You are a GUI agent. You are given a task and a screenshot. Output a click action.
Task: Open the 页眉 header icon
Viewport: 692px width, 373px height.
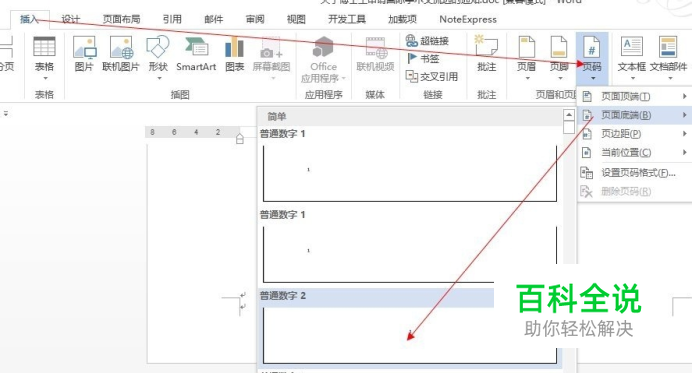(527, 47)
